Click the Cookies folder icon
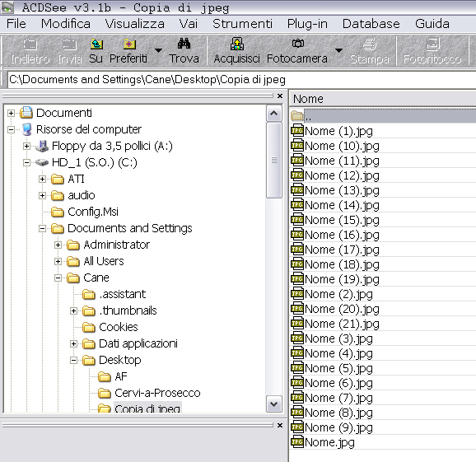The height and width of the screenshot is (462, 476). 89,327
